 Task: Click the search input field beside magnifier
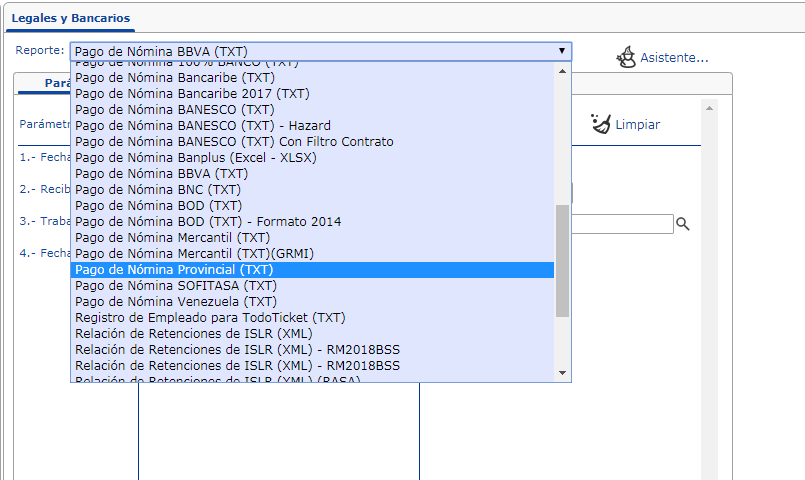point(622,224)
